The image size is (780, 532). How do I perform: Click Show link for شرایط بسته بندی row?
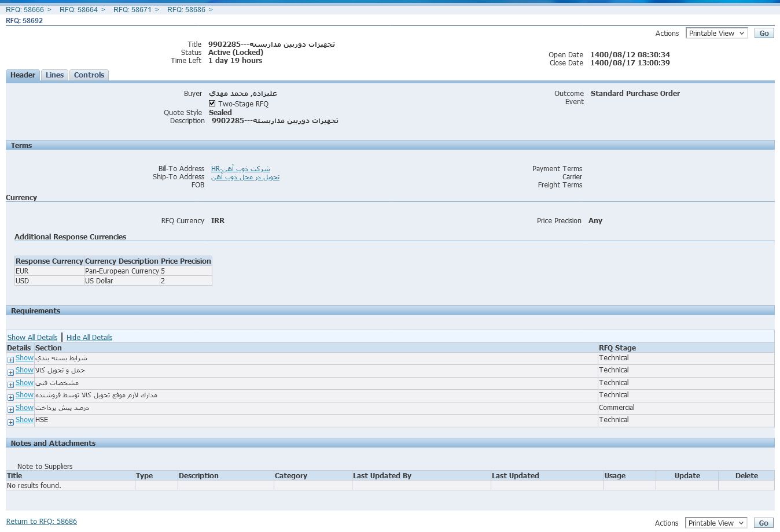[24, 358]
